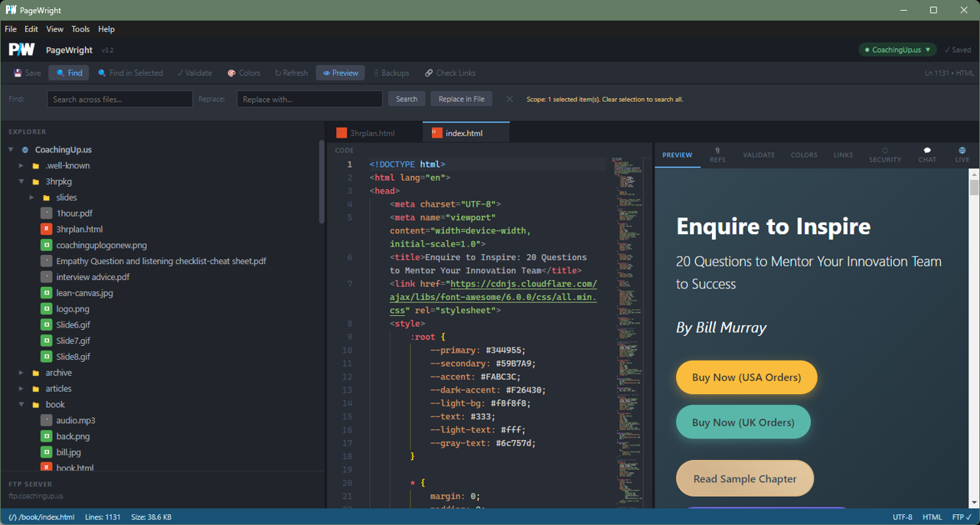The height and width of the screenshot is (525, 980).
Task: Open the Security panel icon
Action: click(x=885, y=155)
